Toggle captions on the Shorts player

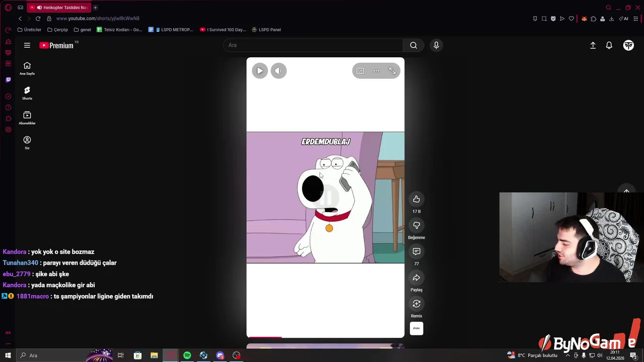coord(360,71)
